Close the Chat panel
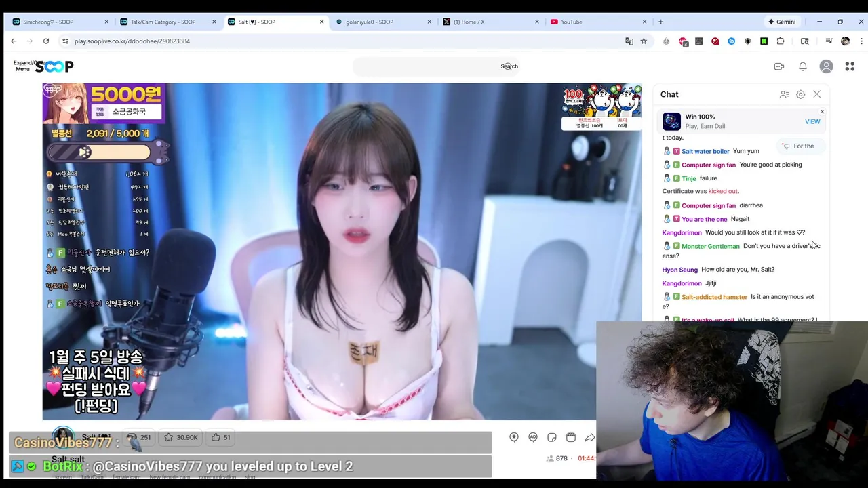This screenshot has height=488, width=868. point(817,94)
